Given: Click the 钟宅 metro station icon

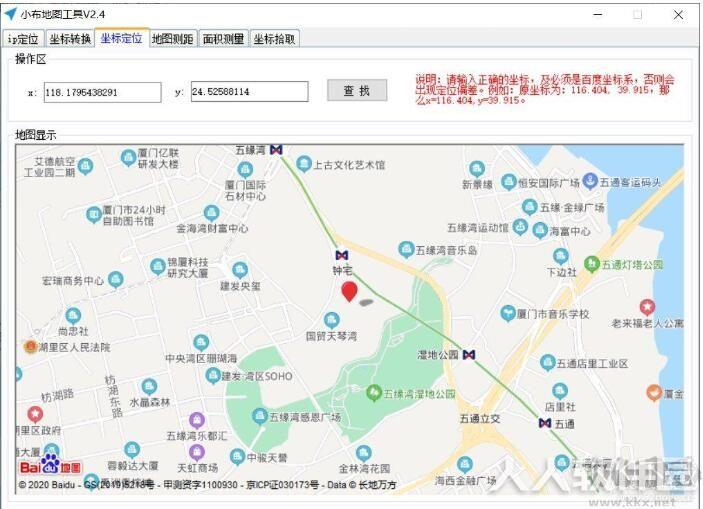Looking at the screenshot, I should (342, 255).
